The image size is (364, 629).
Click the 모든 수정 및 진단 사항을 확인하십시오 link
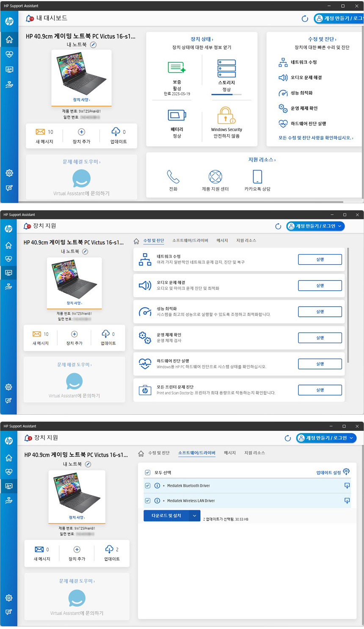click(x=315, y=138)
